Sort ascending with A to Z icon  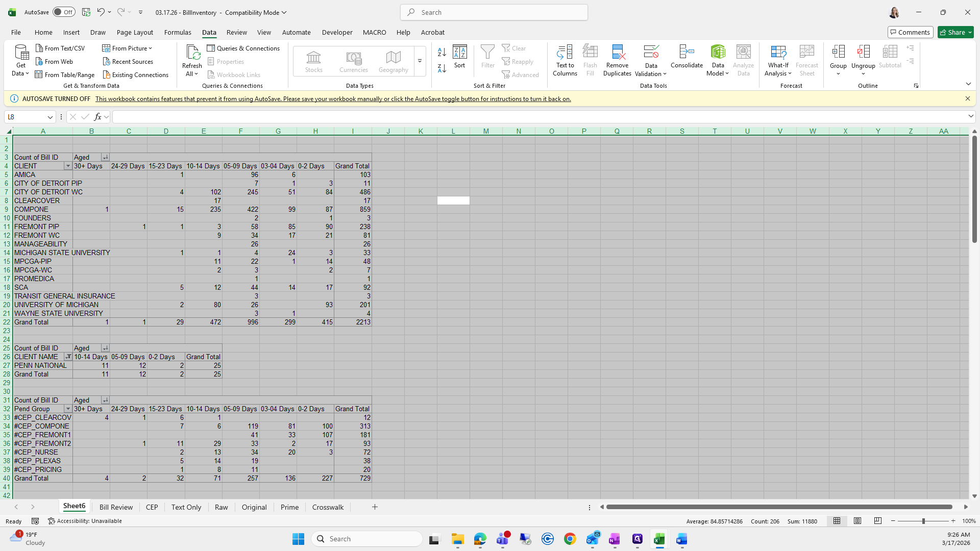[x=442, y=52]
